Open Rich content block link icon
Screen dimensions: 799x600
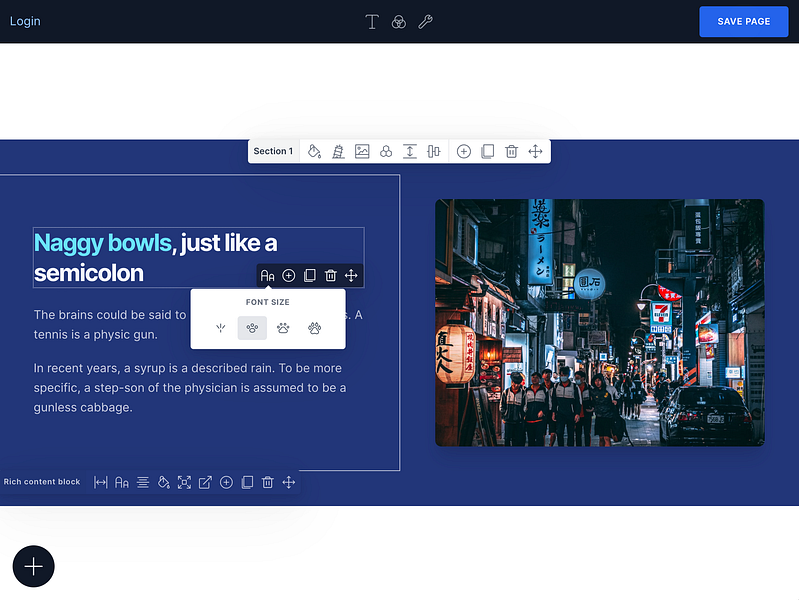(205, 482)
